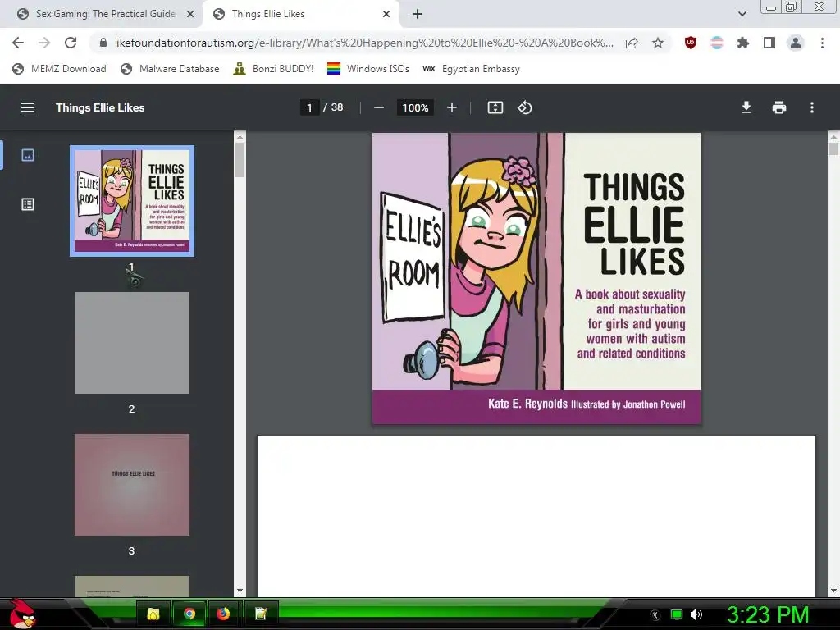Open MEMZ Download bookmark
This screenshot has height=630, width=840.
coord(59,69)
